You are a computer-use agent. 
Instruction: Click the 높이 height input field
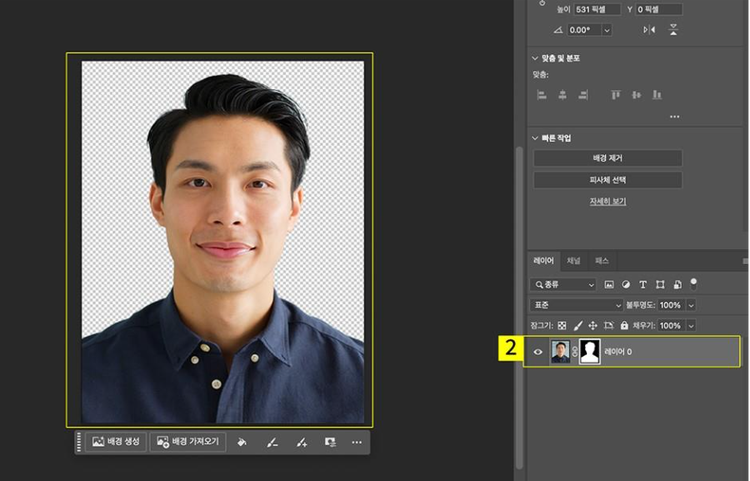coord(596,9)
